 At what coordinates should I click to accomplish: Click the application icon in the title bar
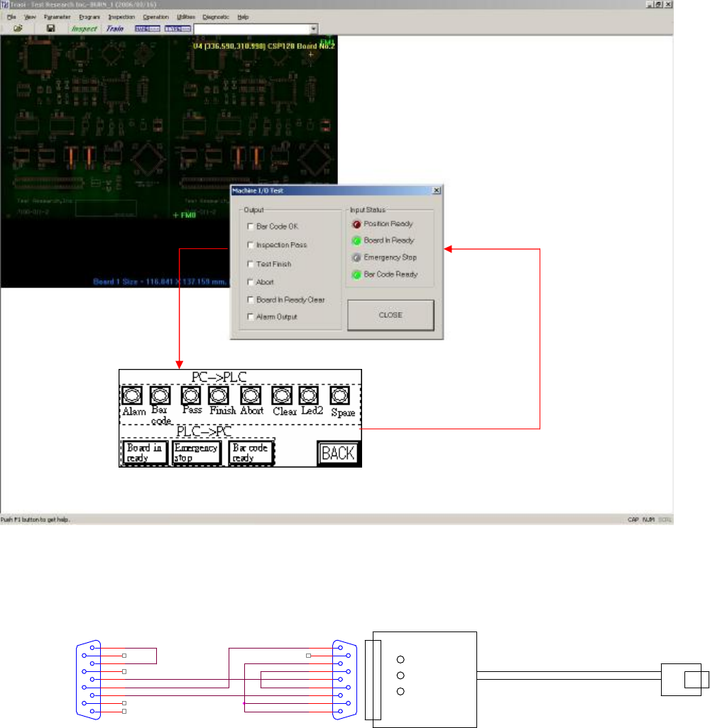point(5,5)
